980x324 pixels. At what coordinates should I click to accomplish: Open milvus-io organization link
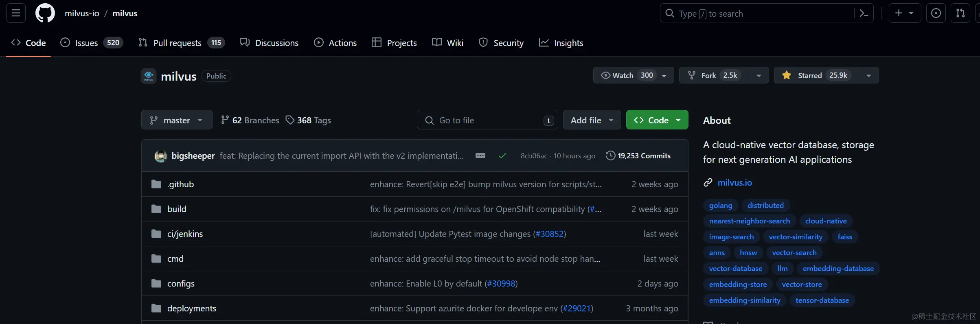pyautogui.click(x=82, y=13)
